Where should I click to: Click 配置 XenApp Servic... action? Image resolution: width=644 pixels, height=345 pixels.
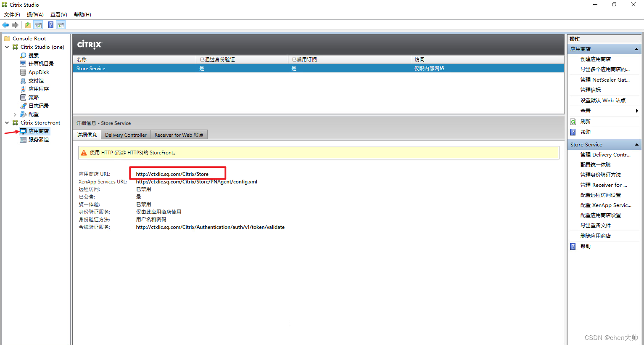[x=606, y=205]
